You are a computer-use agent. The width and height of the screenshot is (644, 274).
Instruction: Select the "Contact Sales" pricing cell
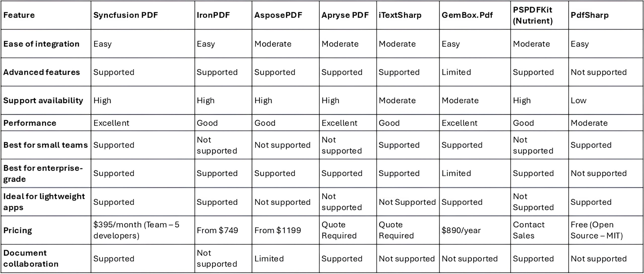tap(529, 230)
